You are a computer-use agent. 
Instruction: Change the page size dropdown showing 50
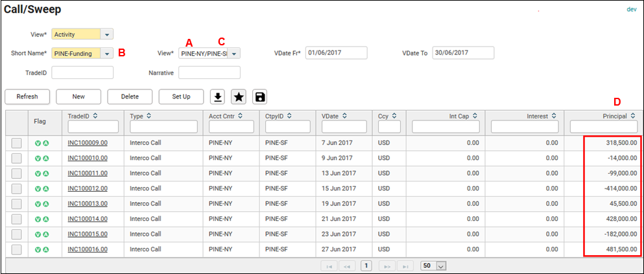pos(434,266)
